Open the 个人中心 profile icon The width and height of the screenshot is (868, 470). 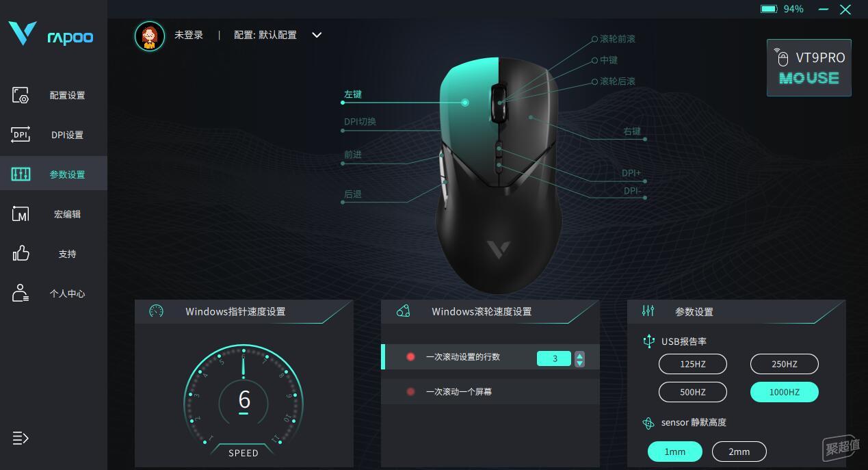point(21,293)
